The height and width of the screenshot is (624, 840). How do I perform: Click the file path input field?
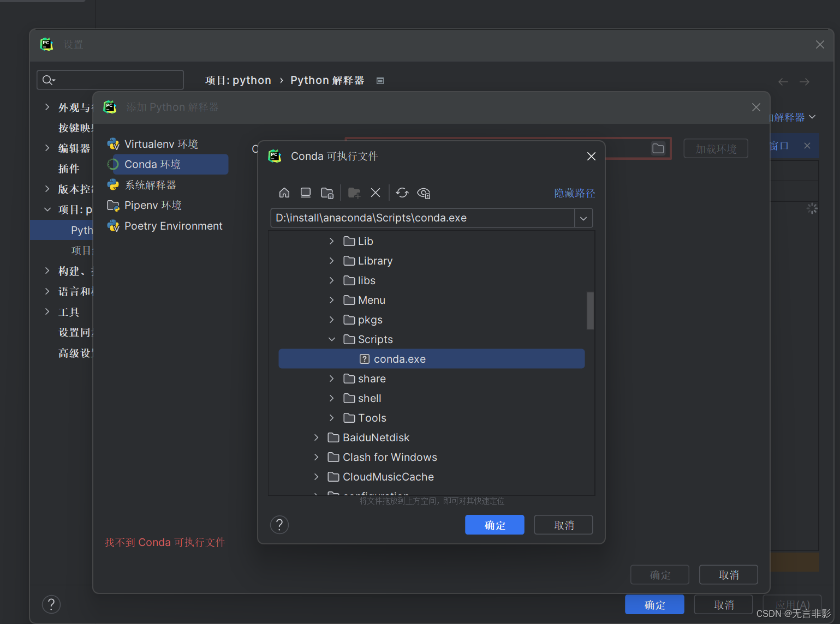(422, 218)
